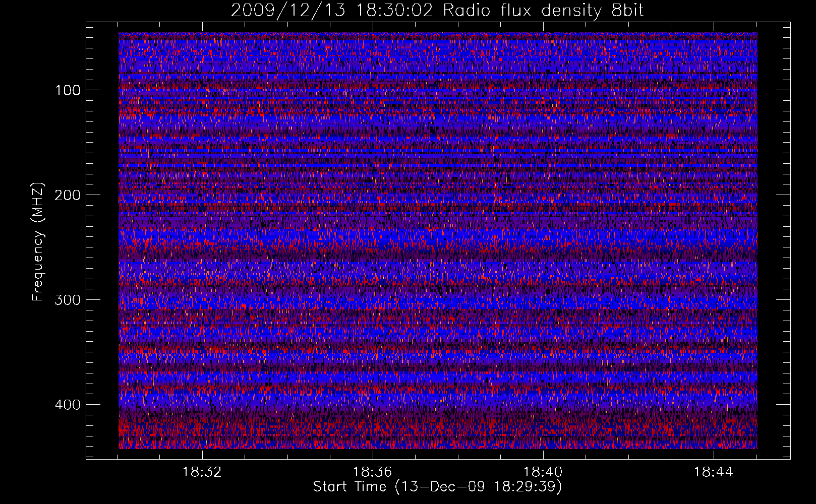Click the 18:32 time tick label

(x=202, y=472)
